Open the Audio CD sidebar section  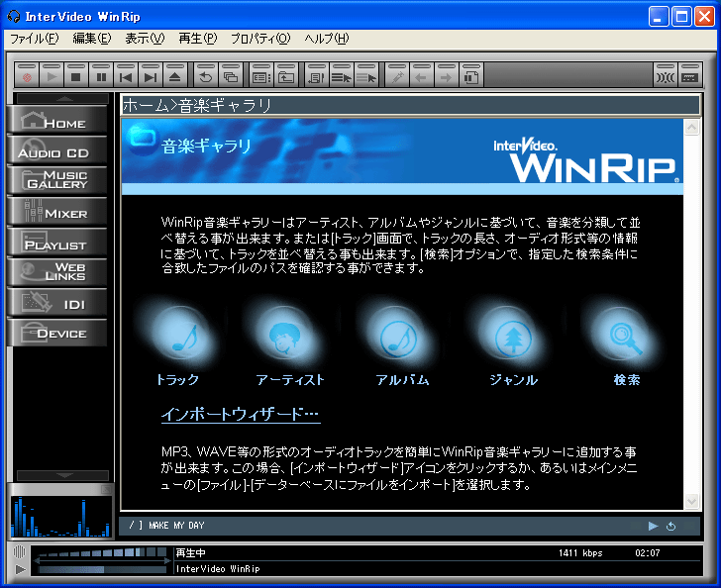pyautogui.click(x=57, y=150)
